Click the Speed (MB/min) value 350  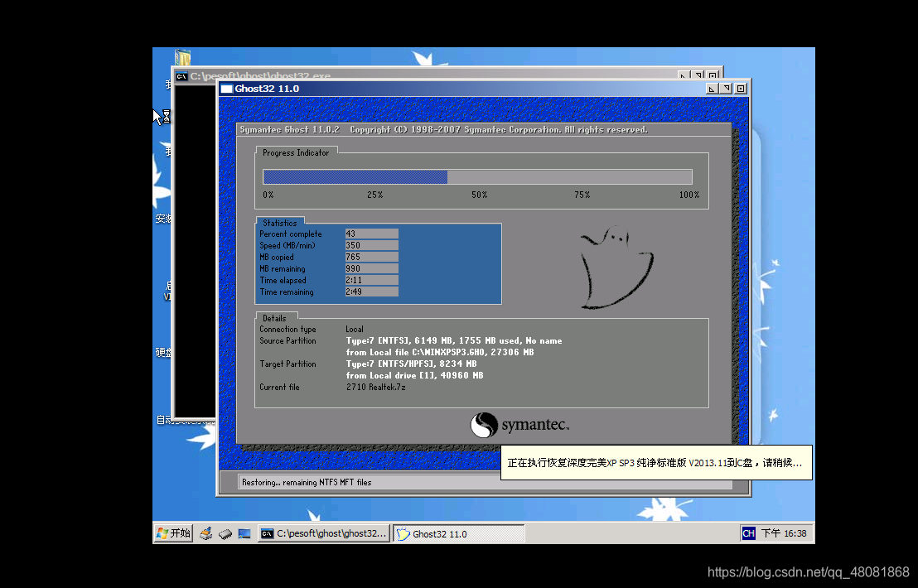point(372,245)
